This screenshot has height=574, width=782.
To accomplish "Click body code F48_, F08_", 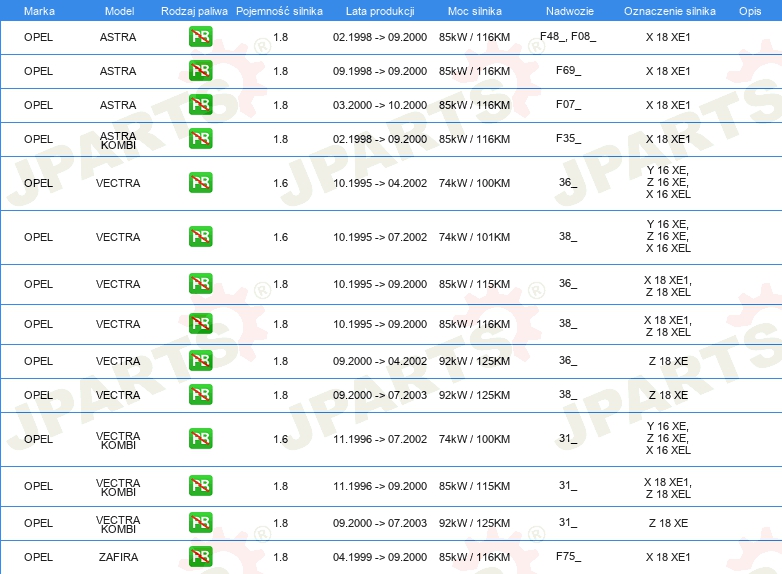I will click(568, 36).
